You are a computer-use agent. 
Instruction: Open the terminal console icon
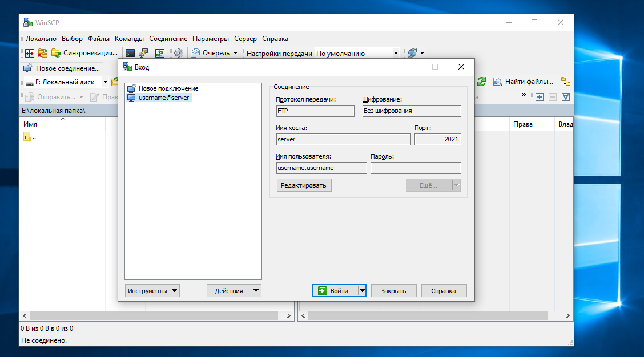130,54
